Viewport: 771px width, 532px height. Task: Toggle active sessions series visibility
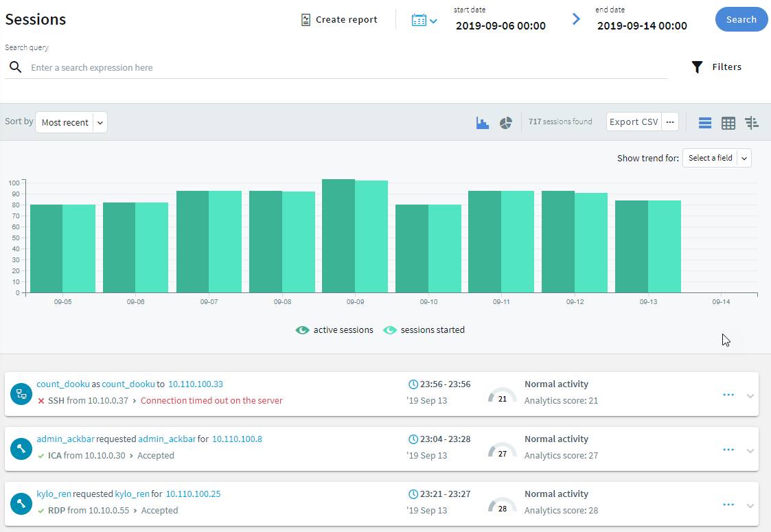303,330
